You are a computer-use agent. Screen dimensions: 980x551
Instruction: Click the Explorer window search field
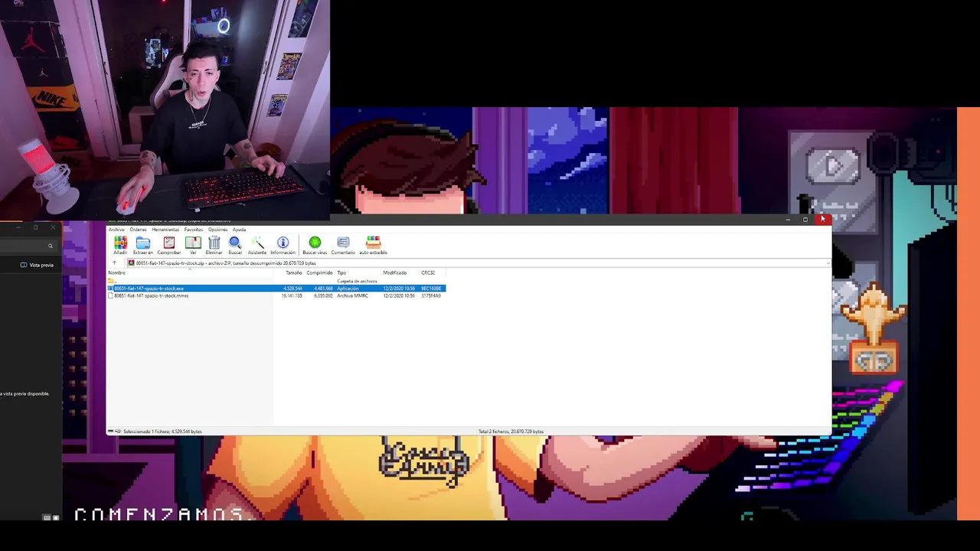27,246
